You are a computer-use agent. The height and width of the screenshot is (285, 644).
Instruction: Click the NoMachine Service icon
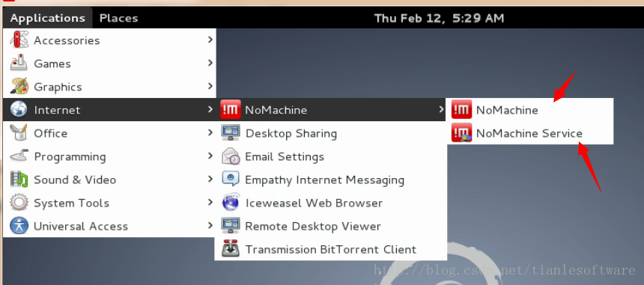(x=461, y=133)
